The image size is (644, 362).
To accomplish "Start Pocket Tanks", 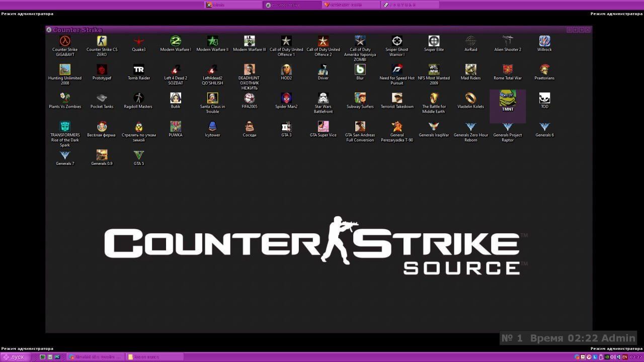I will tap(102, 98).
